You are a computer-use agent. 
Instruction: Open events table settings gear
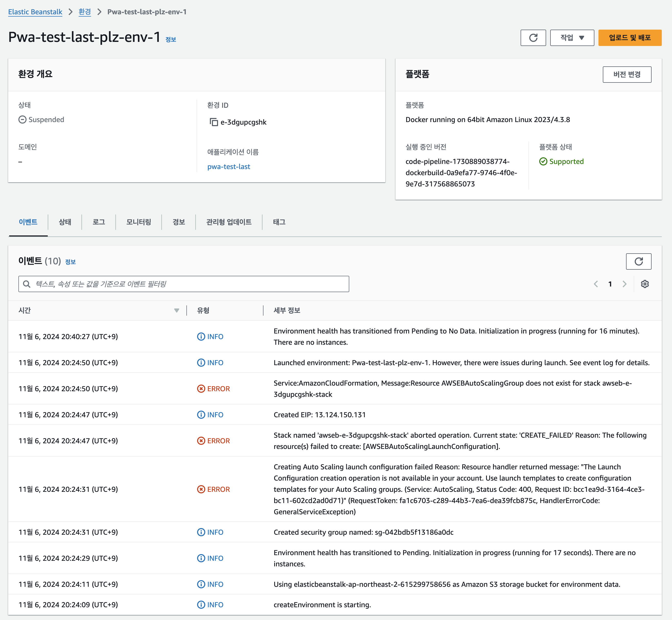tap(644, 284)
